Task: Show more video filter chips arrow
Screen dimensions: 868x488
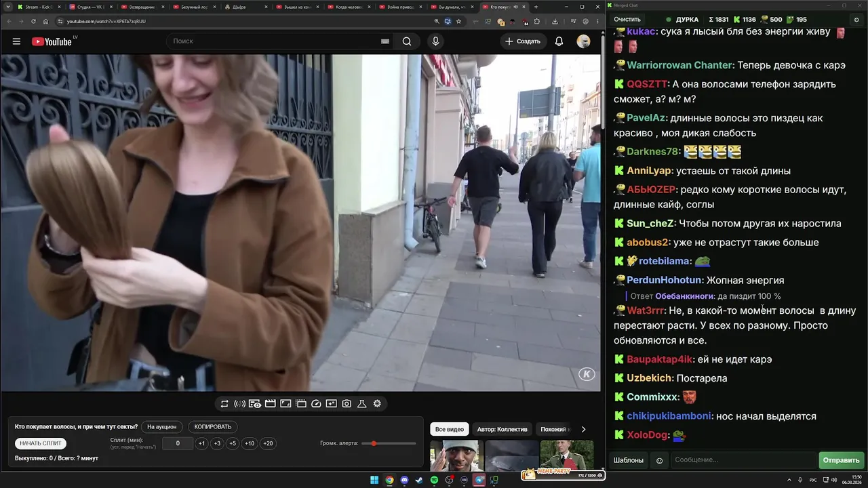Action: pyautogui.click(x=583, y=429)
